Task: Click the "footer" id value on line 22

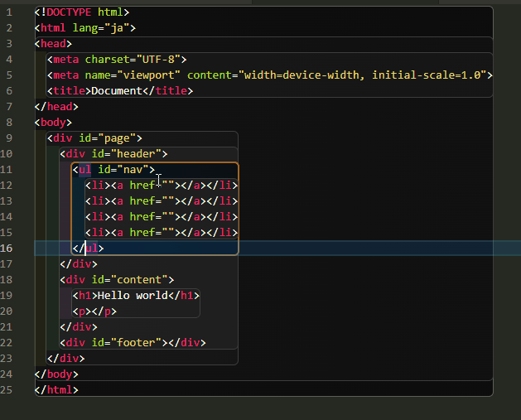Action: (137, 342)
